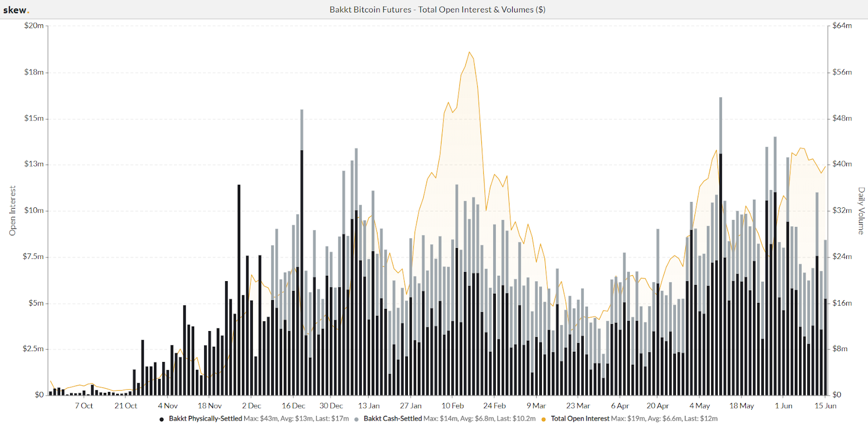Click the 18 May date label
This screenshot has height=425, width=868.
[x=741, y=406]
